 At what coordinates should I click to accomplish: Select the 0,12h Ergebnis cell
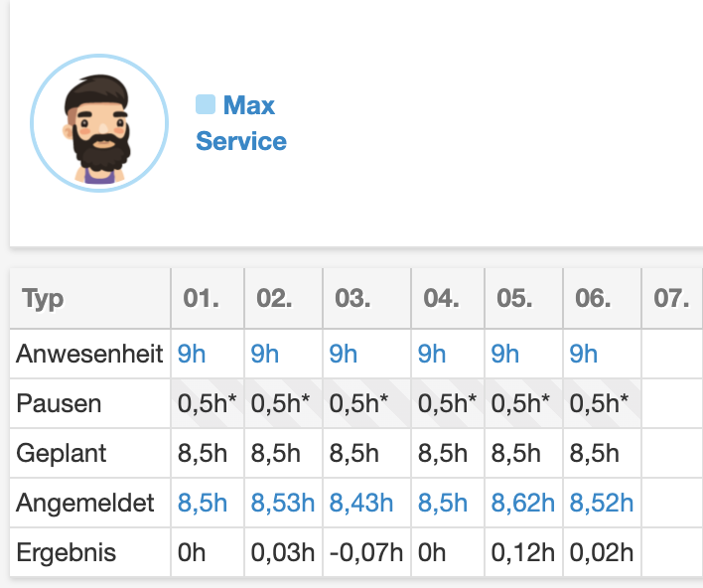point(523,552)
